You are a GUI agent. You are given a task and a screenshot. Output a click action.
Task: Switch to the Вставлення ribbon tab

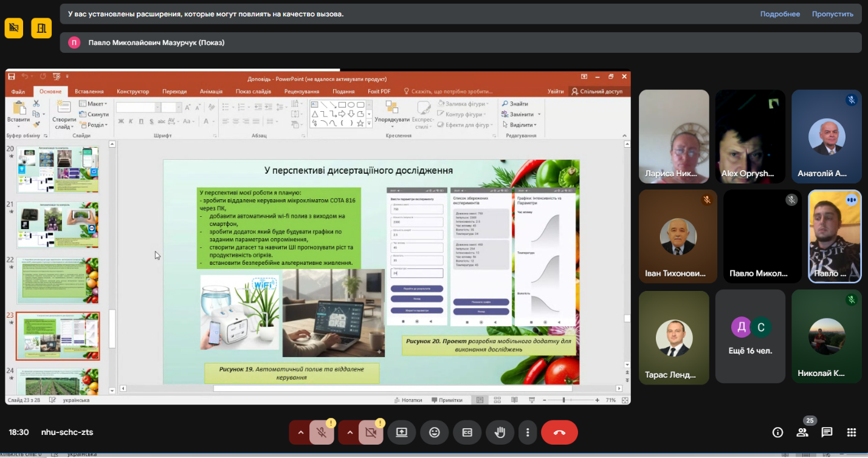[89, 92]
